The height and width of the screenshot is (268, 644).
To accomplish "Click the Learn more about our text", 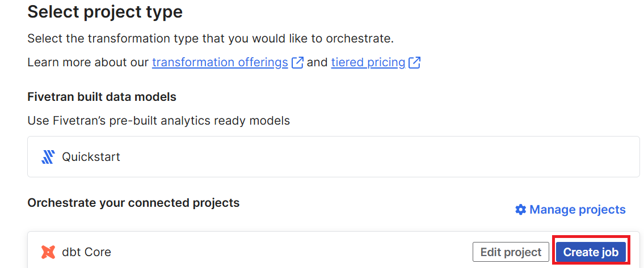I will tap(88, 62).
